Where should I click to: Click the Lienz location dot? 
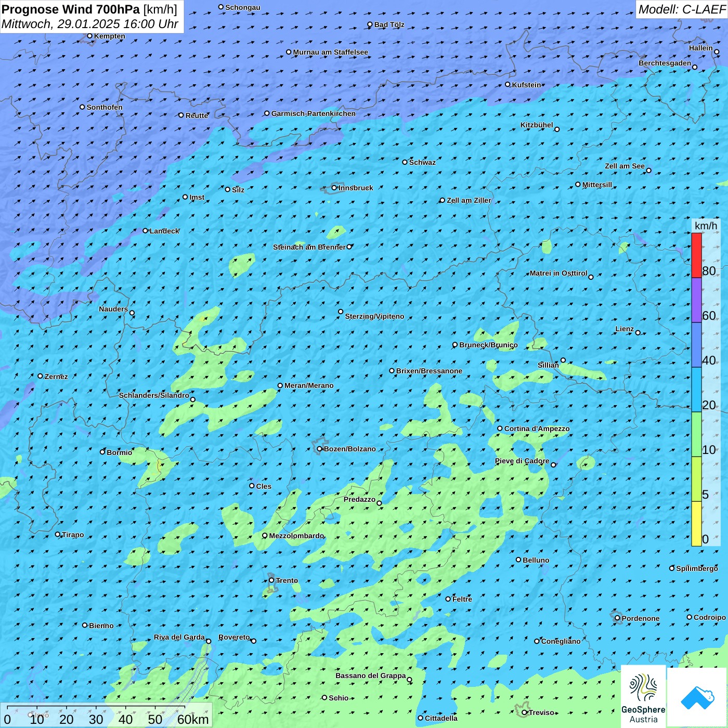(x=638, y=333)
